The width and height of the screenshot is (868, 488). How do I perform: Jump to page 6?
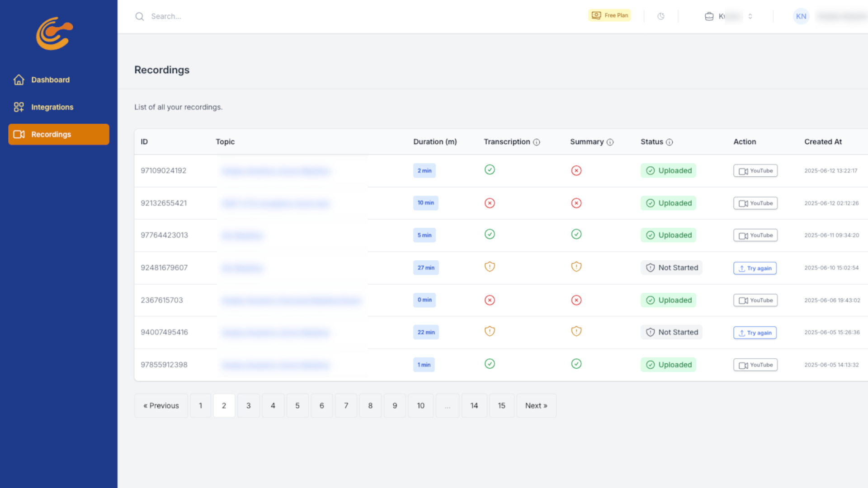click(322, 406)
